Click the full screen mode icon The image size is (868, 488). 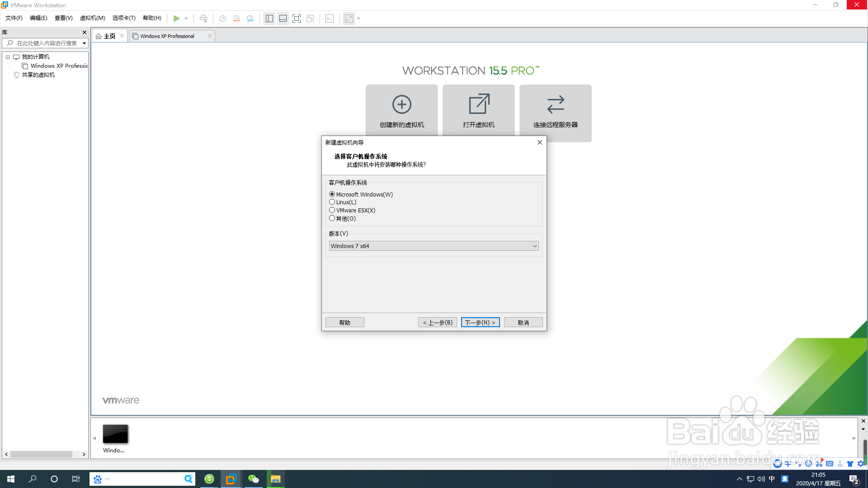(297, 19)
